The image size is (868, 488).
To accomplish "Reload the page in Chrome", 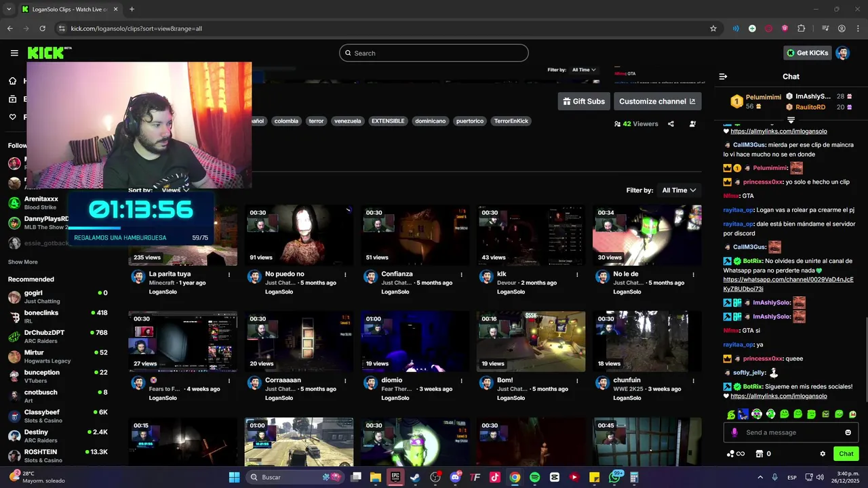I will pyautogui.click(x=43, y=28).
